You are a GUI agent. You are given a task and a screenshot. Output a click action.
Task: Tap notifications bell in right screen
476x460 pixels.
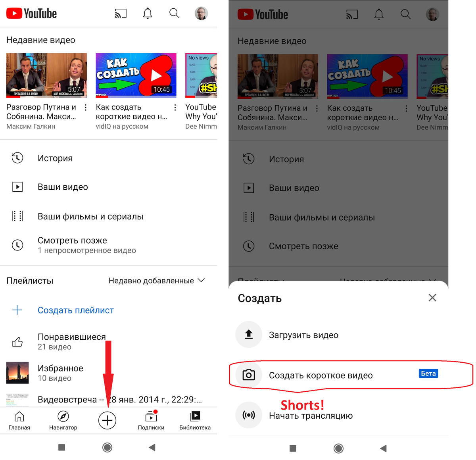pos(379,15)
